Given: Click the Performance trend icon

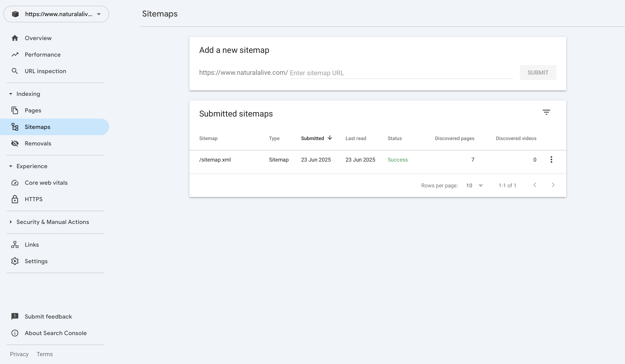Looking at the screenshot, I should pyautogui.click(x=15, y=55).
